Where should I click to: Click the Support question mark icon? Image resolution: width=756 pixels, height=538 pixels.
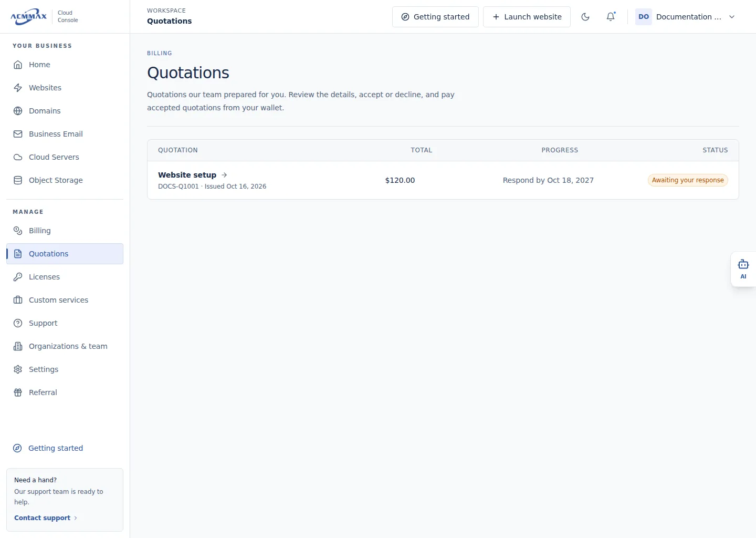tap(18, 323)
